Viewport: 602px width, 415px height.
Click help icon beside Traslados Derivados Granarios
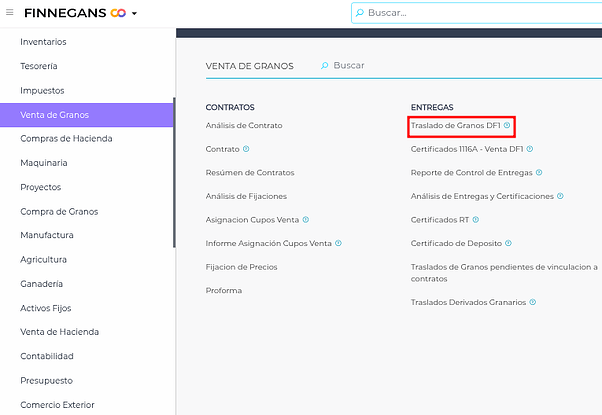point(533,302)
